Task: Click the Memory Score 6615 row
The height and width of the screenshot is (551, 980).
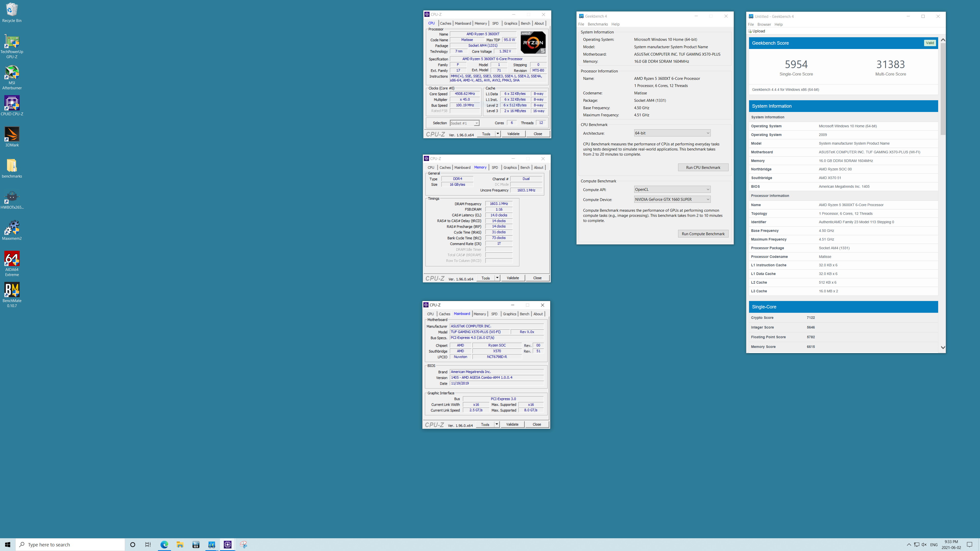Action: (843, 347)
